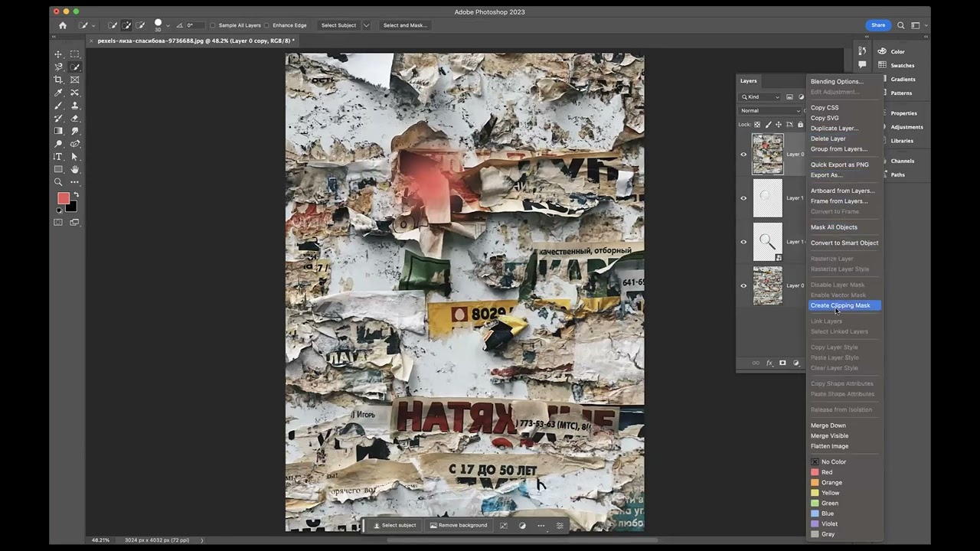Viewport: 980px width, 551px height.
Task: Select the Crop tool
Action: 58,80
